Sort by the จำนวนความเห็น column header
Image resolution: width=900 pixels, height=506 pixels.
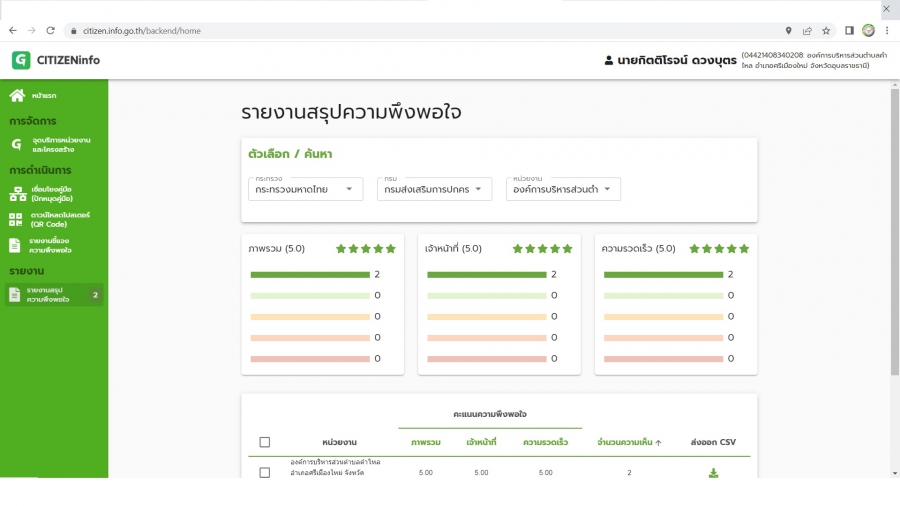click(629, 442)
